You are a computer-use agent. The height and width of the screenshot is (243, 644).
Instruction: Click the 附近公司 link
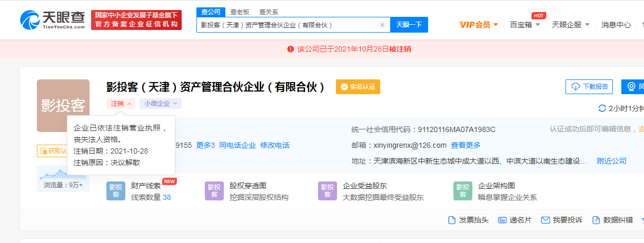[611, 161]
